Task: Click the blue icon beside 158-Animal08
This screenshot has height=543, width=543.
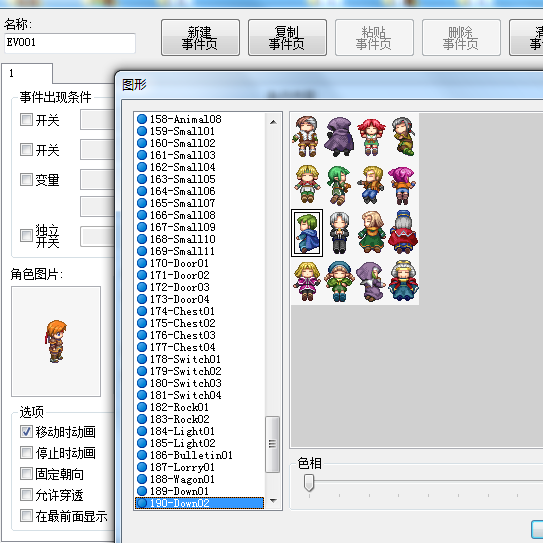Action: click(x=142, y=119)
